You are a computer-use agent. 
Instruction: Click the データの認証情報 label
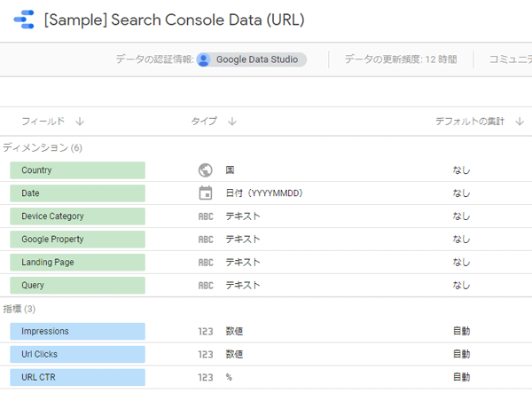[x=154, y=59]
